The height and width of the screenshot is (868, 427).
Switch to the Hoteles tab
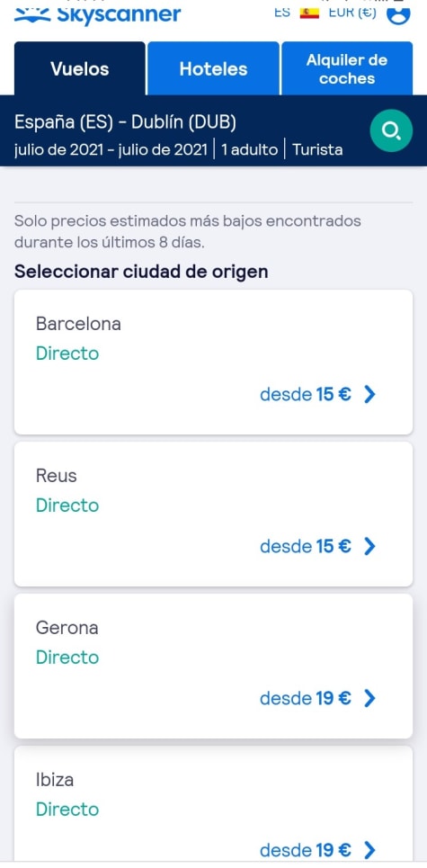click(214, 68)
